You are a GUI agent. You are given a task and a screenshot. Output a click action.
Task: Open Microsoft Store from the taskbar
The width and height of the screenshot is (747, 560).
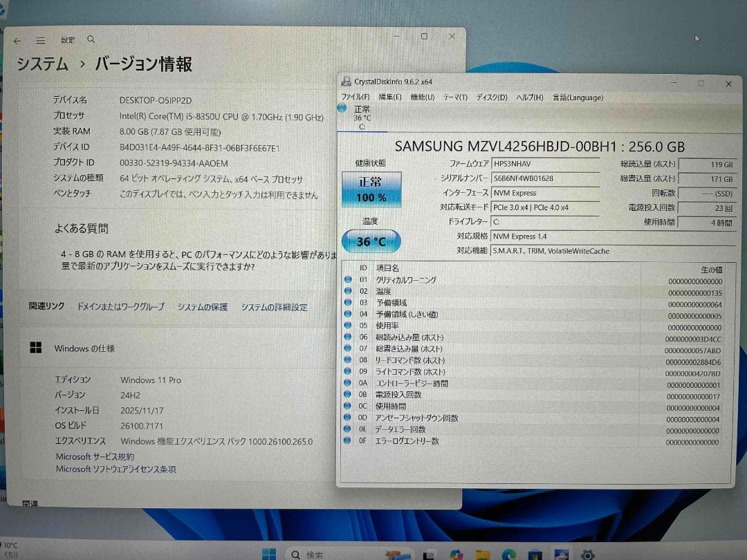click(535, 554)
